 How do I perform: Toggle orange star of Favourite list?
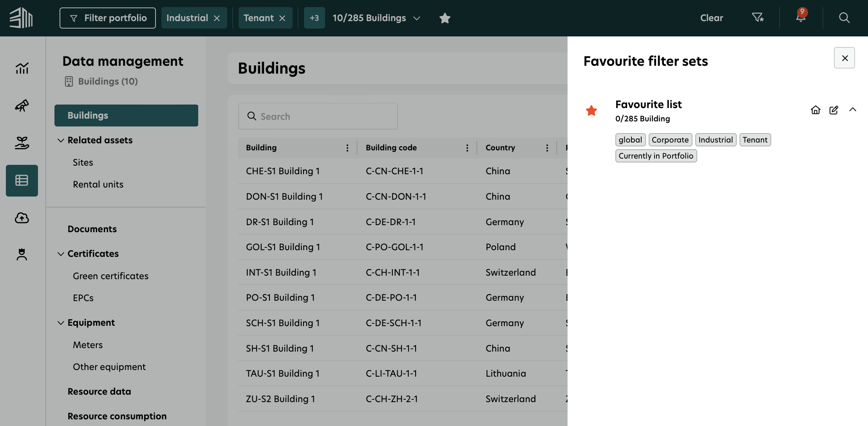tap(591, 111)
